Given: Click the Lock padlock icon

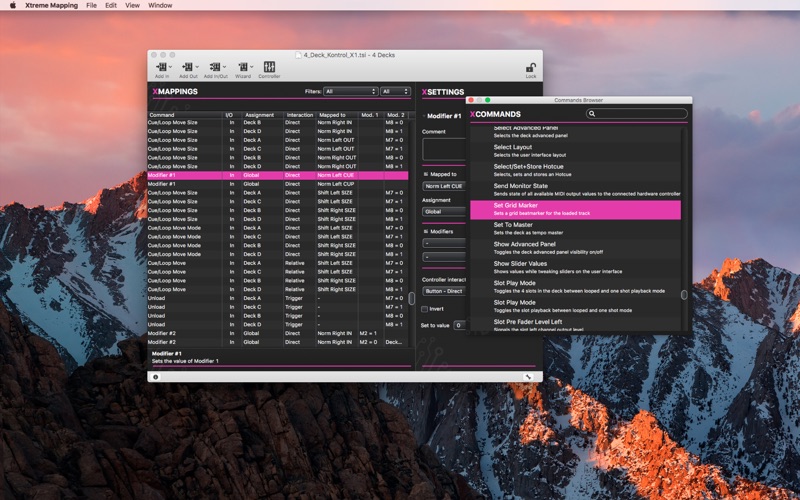Looking at the screenshot, I should [x=531, y=67].
